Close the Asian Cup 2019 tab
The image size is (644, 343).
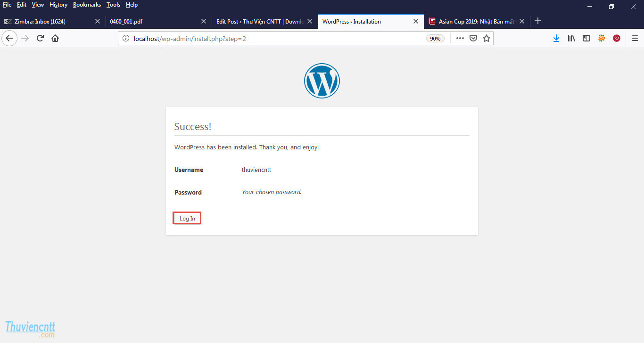[522, 21]
